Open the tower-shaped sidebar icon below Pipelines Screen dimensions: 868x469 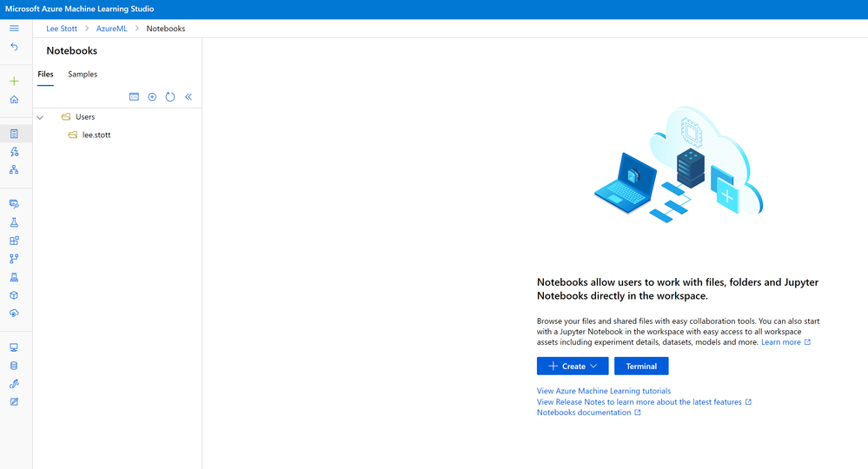(x=14, y=277)
